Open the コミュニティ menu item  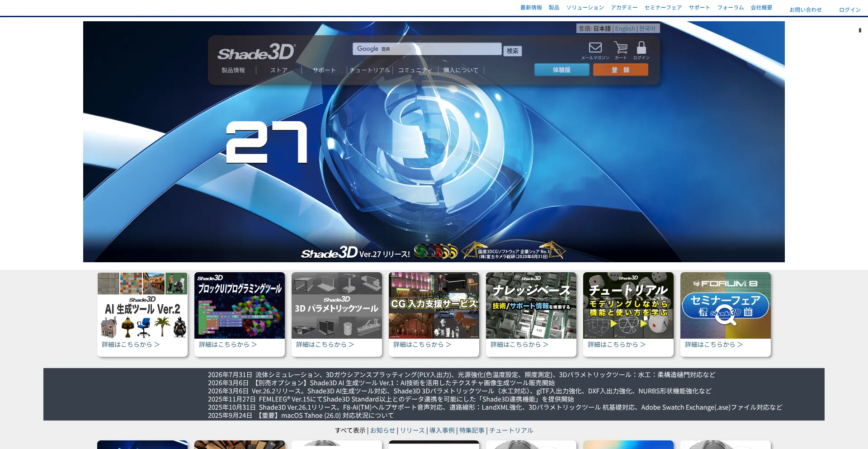point(415,70)
